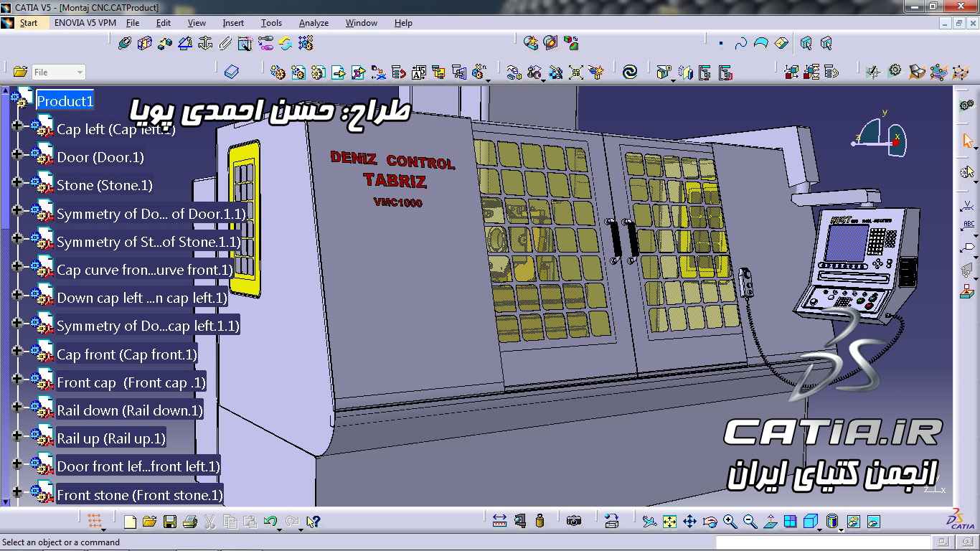The height and width of the screenshot is (551, 980).
Task: Click the specification tree vertical scrollbar
Action: tap(5, 296)
